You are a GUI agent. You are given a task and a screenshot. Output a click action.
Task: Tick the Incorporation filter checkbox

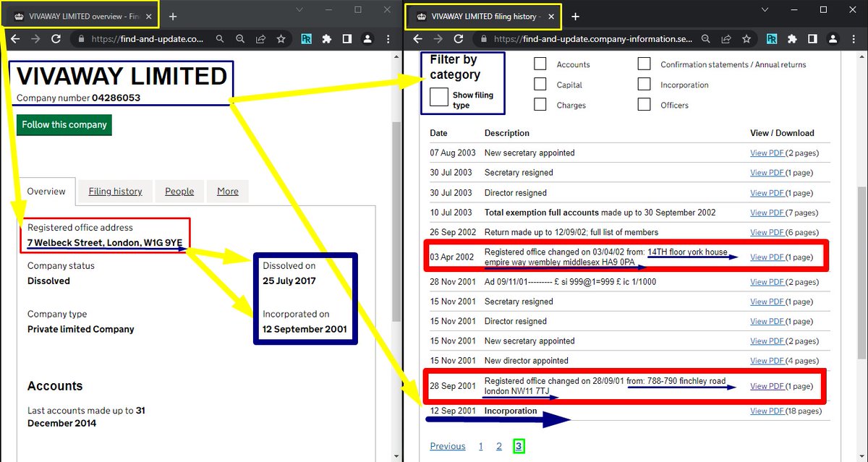click(x=644, y=84)
